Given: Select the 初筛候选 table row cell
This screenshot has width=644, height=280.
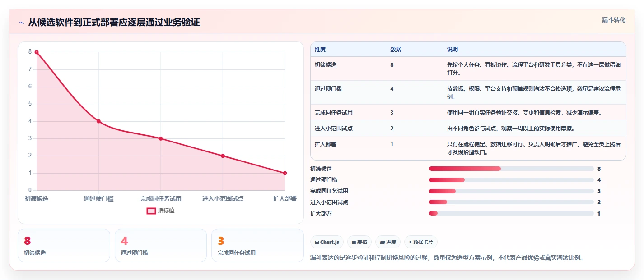Looking at the screenshot, I should 326,65.
